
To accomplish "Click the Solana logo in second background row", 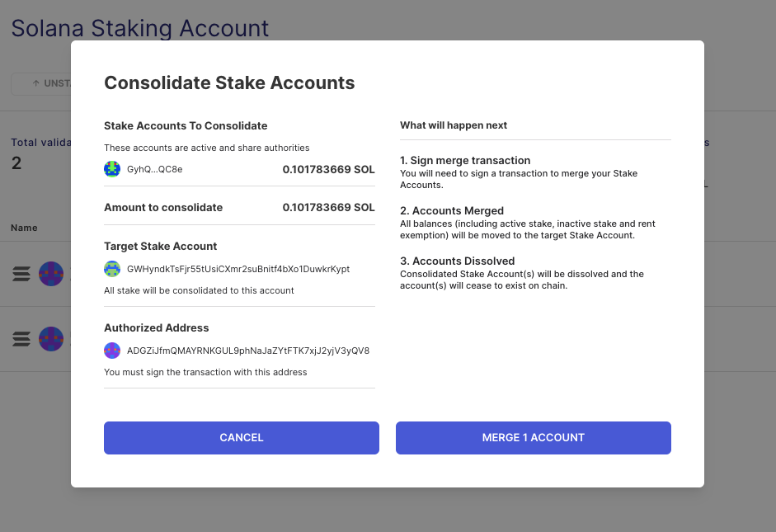I will (21, 339).
